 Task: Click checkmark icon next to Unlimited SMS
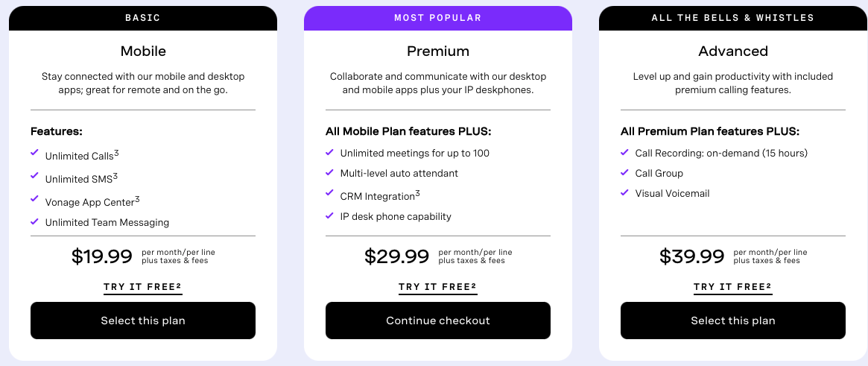tap(34, 175)
